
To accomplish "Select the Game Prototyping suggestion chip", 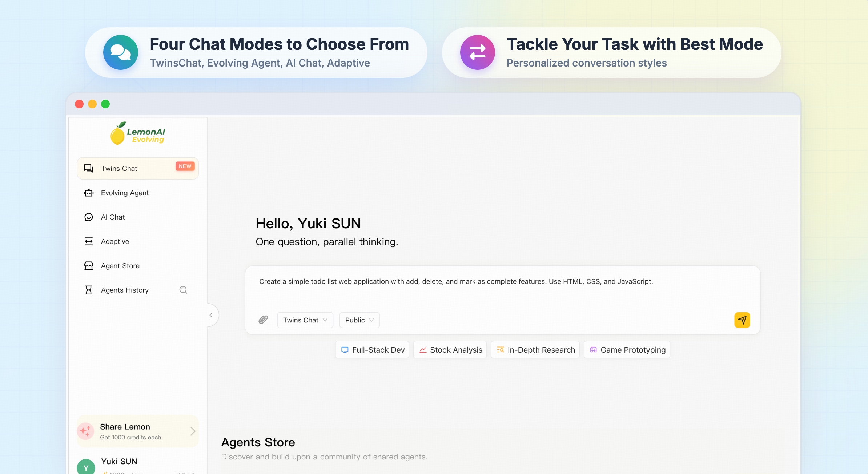I will click(x=627, y=350).
